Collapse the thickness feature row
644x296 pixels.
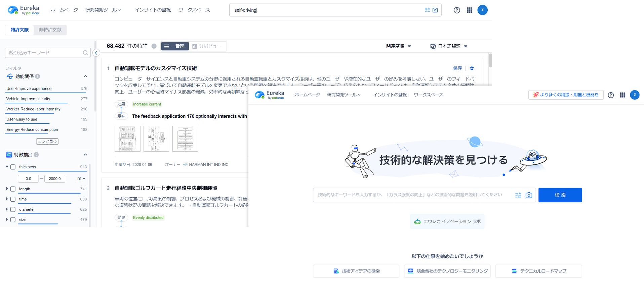[7, 167]
